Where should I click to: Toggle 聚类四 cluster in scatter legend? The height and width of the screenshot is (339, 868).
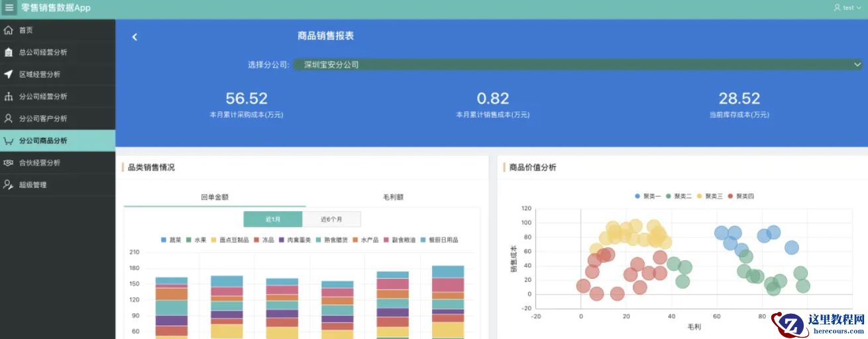pyautogui.click(x=741, y=196)
